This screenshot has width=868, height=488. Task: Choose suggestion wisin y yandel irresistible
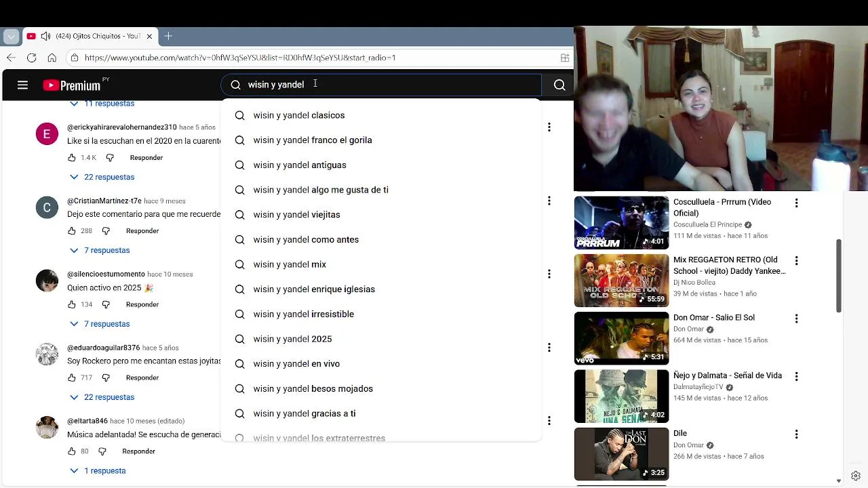coord(381,314)
